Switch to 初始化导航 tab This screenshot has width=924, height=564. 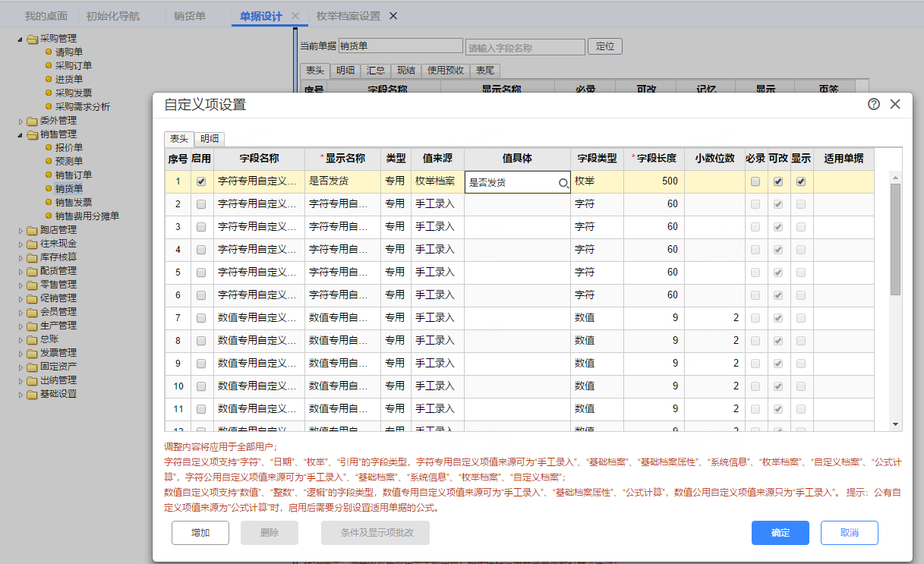click(x=113, y=16)
